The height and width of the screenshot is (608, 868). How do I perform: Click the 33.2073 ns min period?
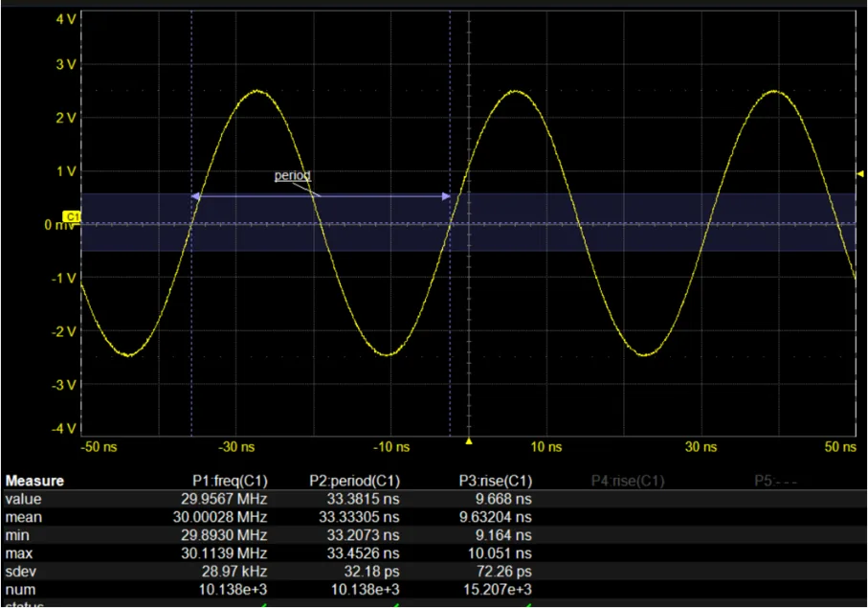coord(363,535)
